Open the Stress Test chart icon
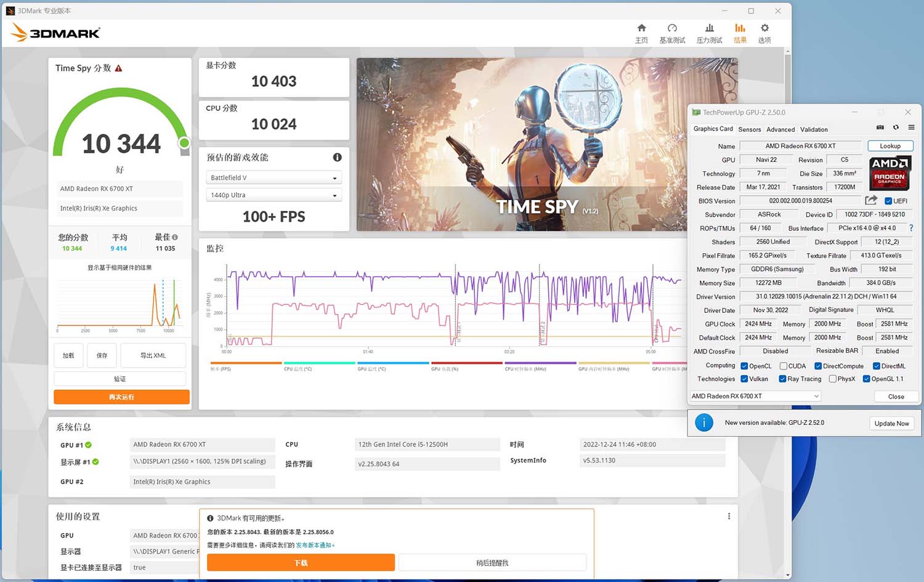Image resolution: width=924 pixels, height=582 pixels. tap(710, 28)
